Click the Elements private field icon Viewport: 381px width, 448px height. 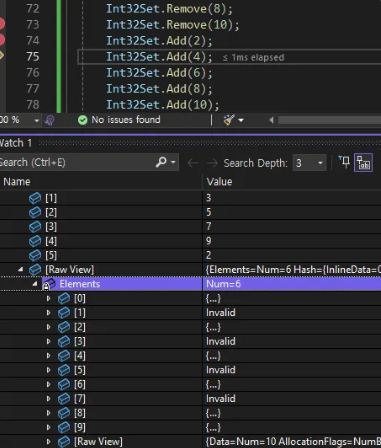click(x=49, y=284)
